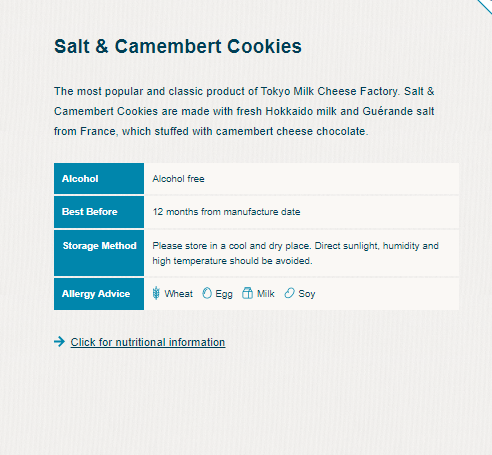Click the arrow icon beside nutritional link
492x455 pixels.
59,342
